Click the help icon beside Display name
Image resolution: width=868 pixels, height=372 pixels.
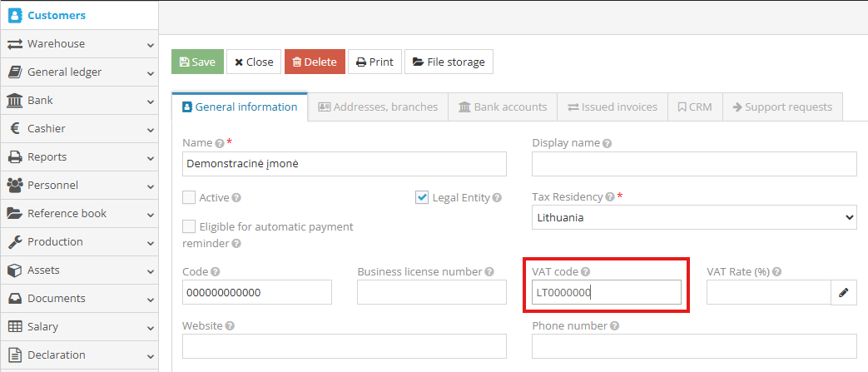(x=607, y=143)
